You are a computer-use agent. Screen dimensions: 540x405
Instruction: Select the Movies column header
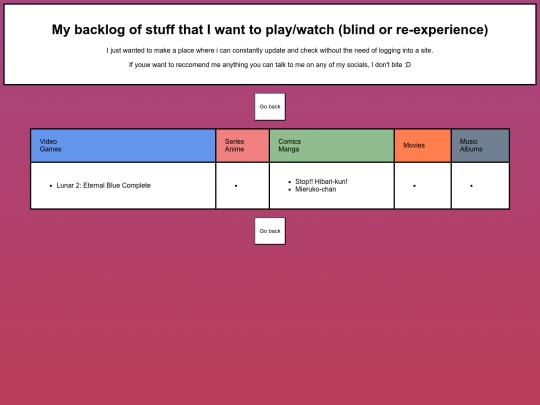tap(423, 145)
